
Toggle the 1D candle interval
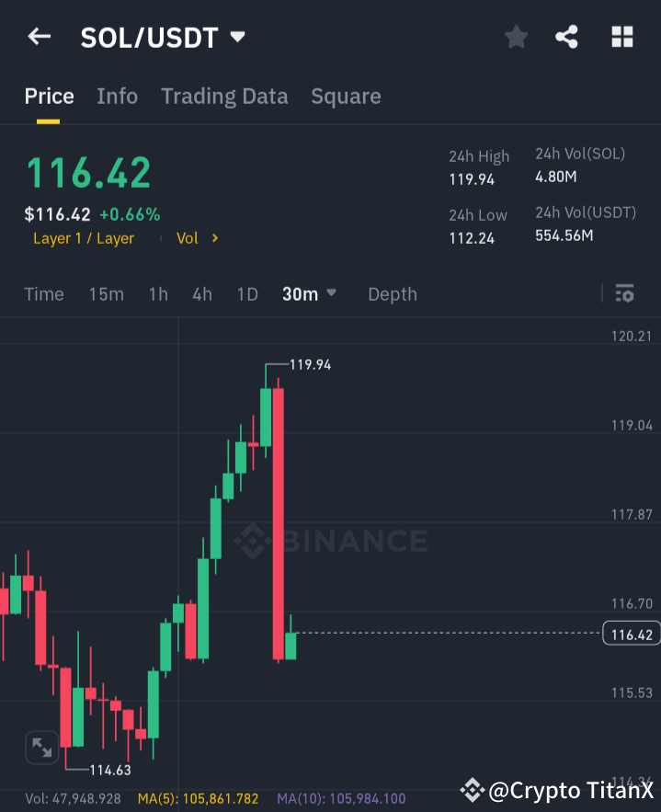(x=247, y=293)
